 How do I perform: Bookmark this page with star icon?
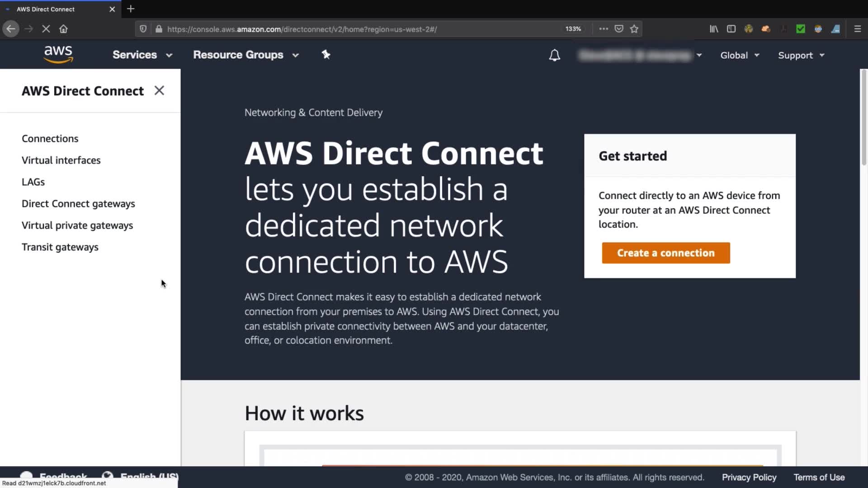634,29
